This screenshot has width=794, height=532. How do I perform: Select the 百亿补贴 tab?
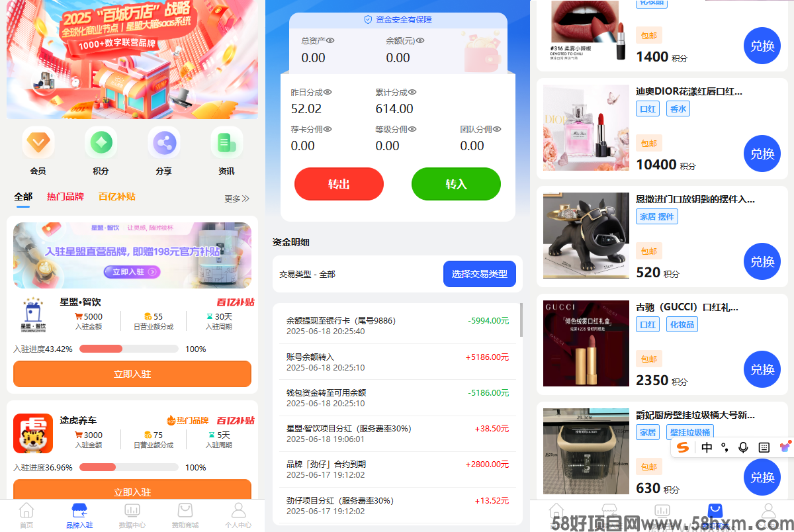pos(117,197)
